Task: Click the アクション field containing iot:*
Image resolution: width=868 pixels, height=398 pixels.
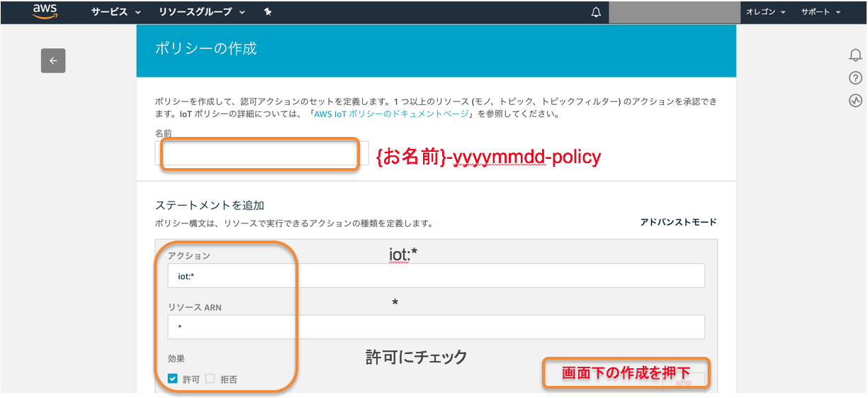Action: pyautogui.click(x=436, y=276)
